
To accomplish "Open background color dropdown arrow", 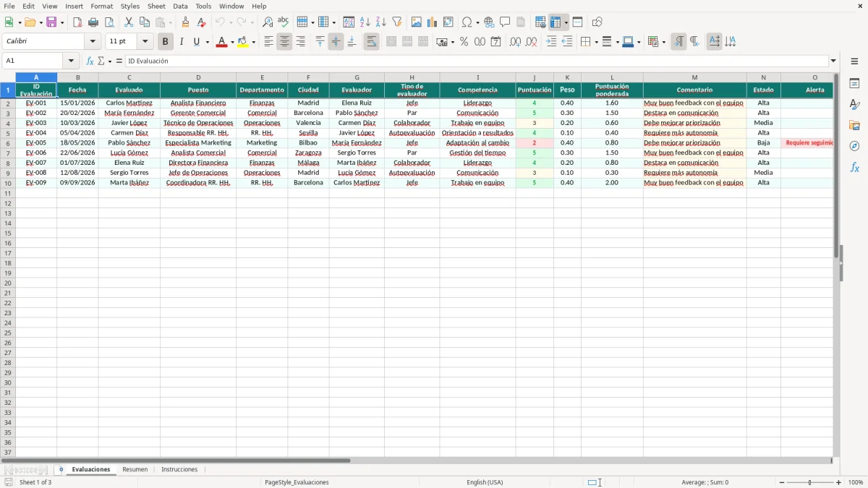I will tap(254, 42).
